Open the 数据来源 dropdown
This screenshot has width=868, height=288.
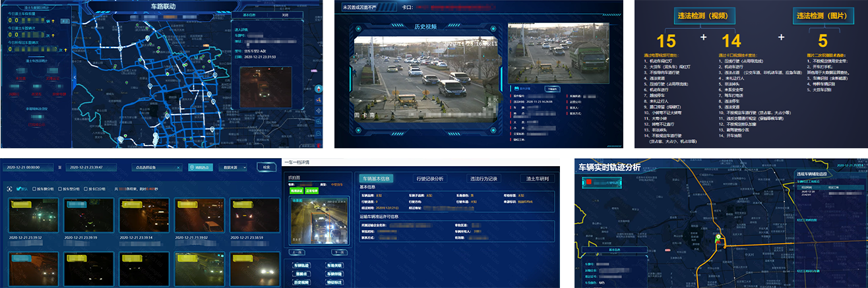[233, 167]
